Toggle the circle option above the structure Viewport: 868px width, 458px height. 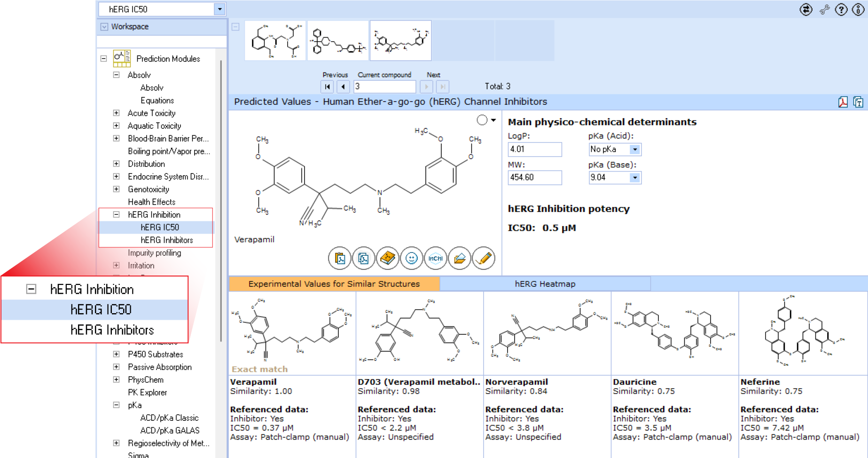[x=482, y=120]
